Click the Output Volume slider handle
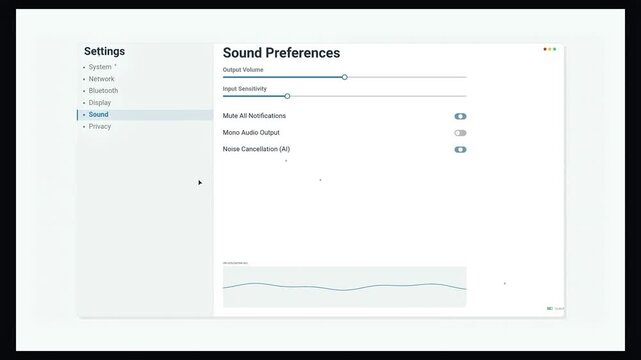Viewport: 641px width, 360px height. [345, 77]
